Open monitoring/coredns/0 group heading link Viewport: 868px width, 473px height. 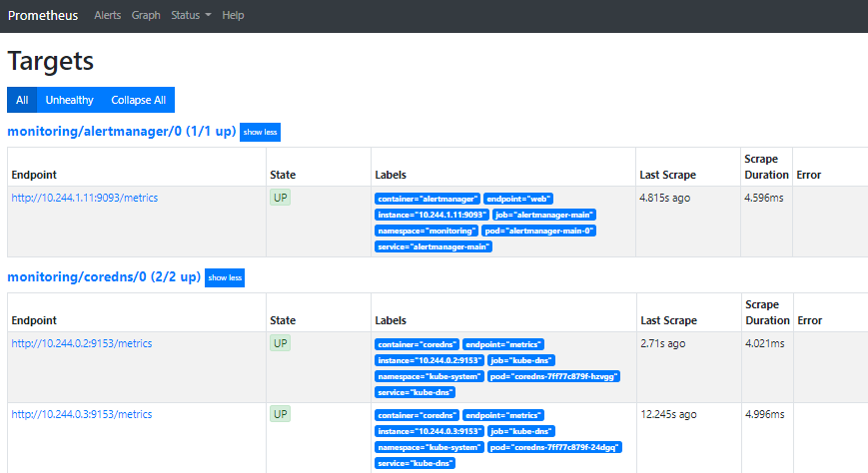click(104, 277)
